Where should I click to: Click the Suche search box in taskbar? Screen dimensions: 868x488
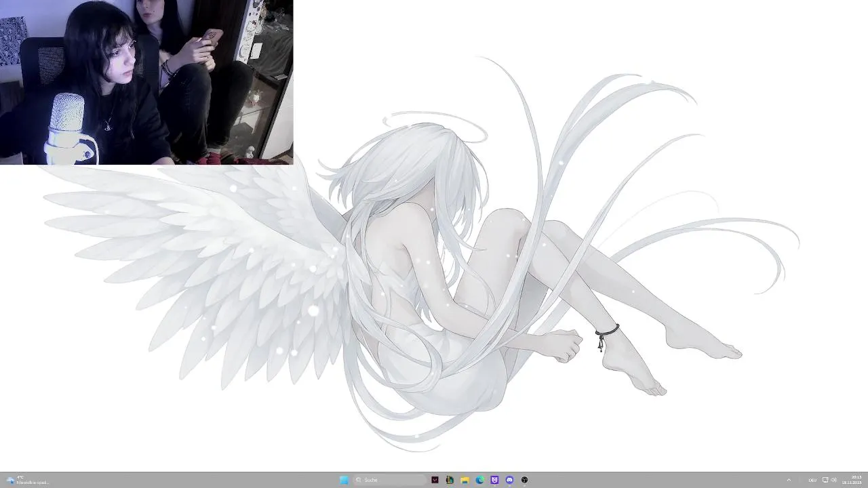pos(389,480)
